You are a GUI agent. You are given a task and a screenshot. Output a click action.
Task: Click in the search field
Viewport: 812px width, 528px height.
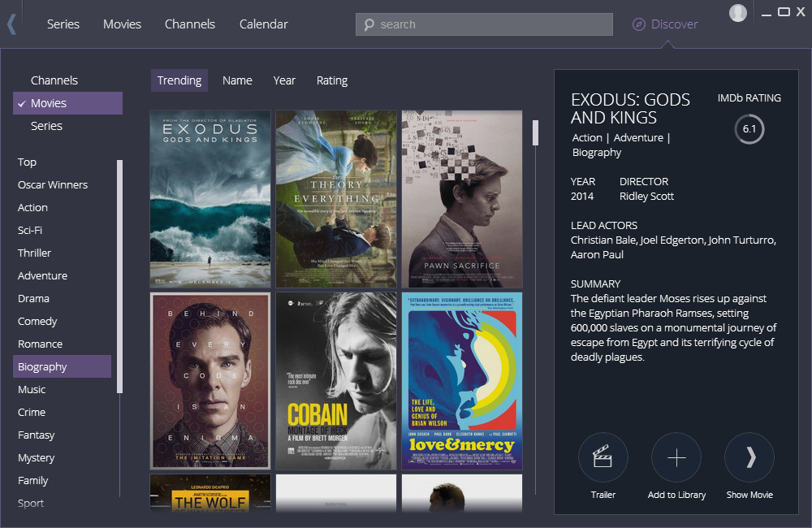(x=484, y=24)
